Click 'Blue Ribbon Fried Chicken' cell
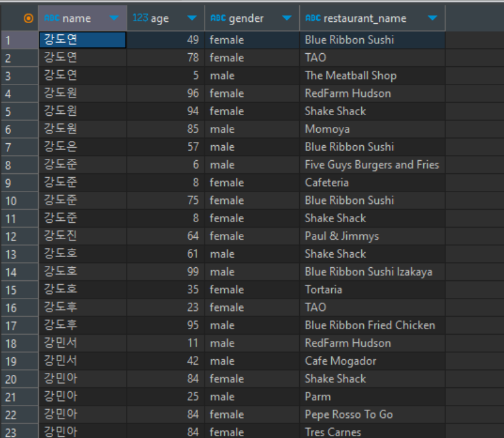Screen dimensions: 504x438 (x=373, y=325)
